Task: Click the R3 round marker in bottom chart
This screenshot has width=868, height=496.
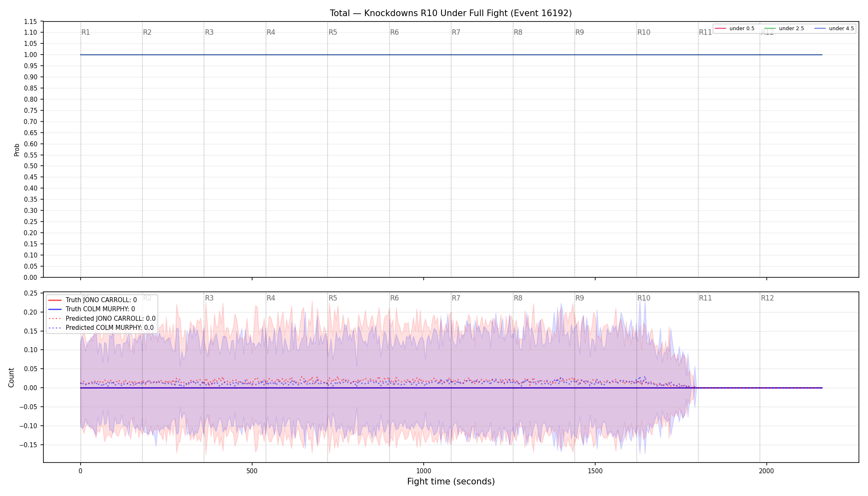Action: [209, 298]
